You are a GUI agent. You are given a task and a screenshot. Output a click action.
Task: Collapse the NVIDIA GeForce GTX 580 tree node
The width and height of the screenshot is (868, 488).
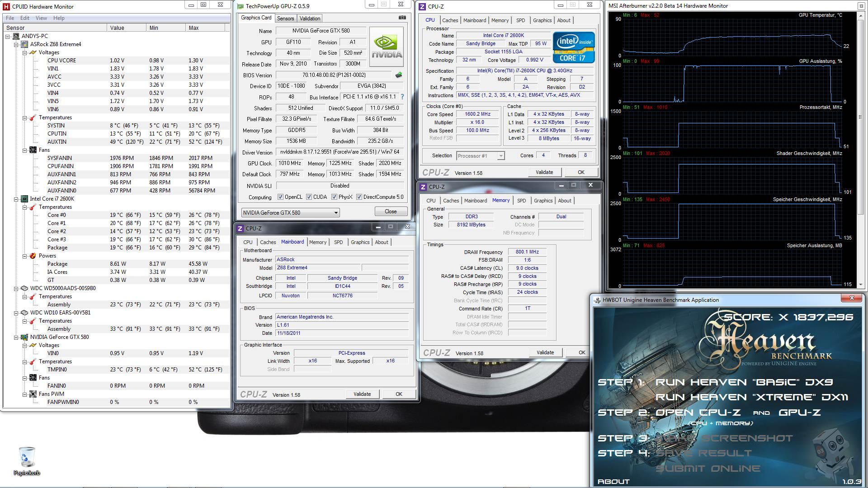click(x=16, y=337)
